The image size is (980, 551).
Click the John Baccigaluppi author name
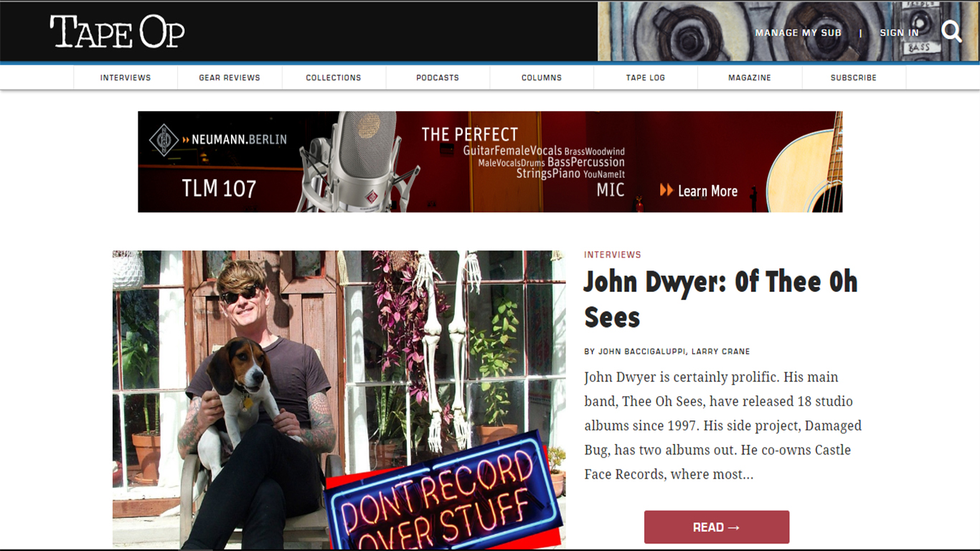point(642,352)
